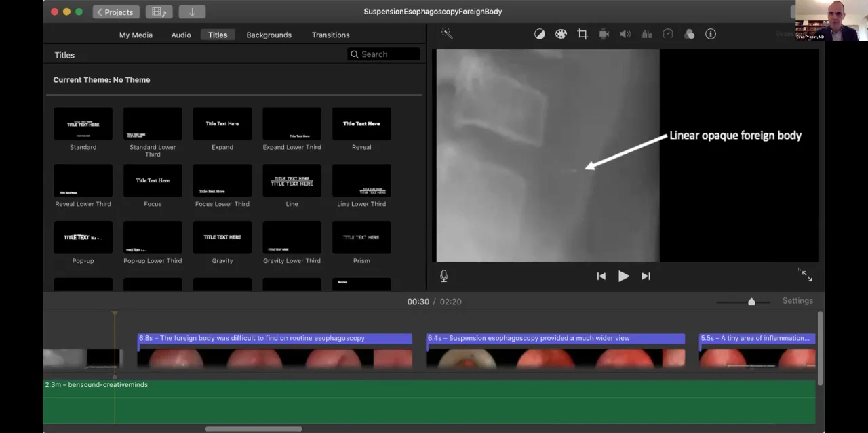Image resolution: width=868 pixels, height=433 pixels.
Task: Show clip information with the info icon
Action: (711, 34)
